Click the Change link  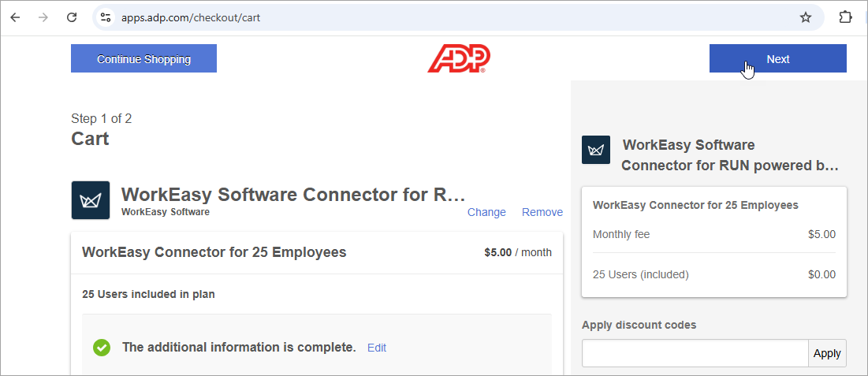486,212
